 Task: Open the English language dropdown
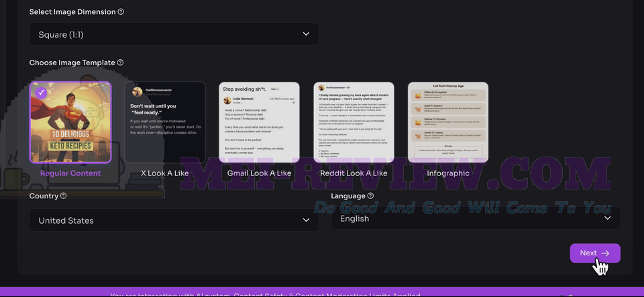[476, 218]
